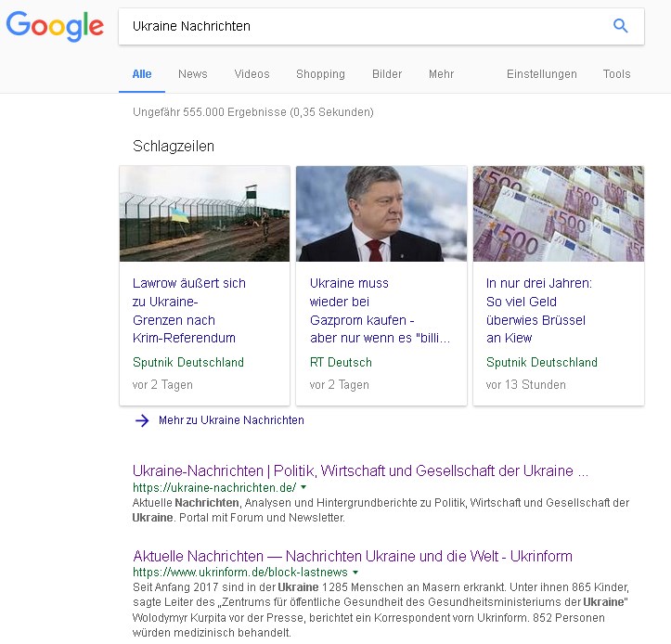Open the Gazprom headline from RT Deutsch
The width and height of the screenshot is (671, 644).
(x=380, y=310)
